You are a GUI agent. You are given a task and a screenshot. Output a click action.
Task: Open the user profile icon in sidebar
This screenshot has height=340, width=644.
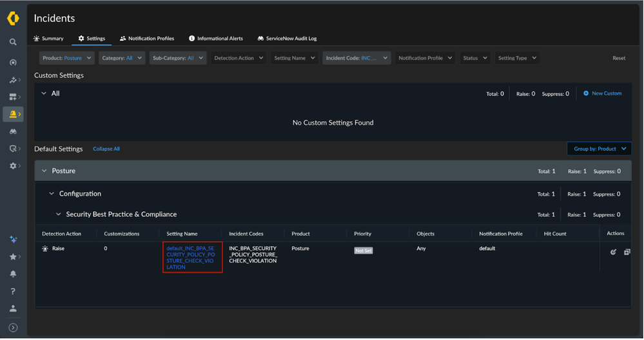point(13,309)
